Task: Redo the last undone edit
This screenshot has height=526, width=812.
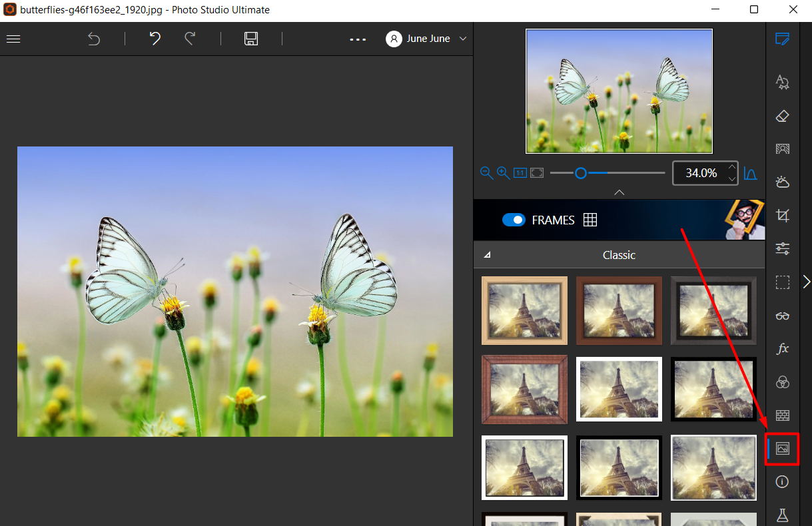Action: click(190, 39)
